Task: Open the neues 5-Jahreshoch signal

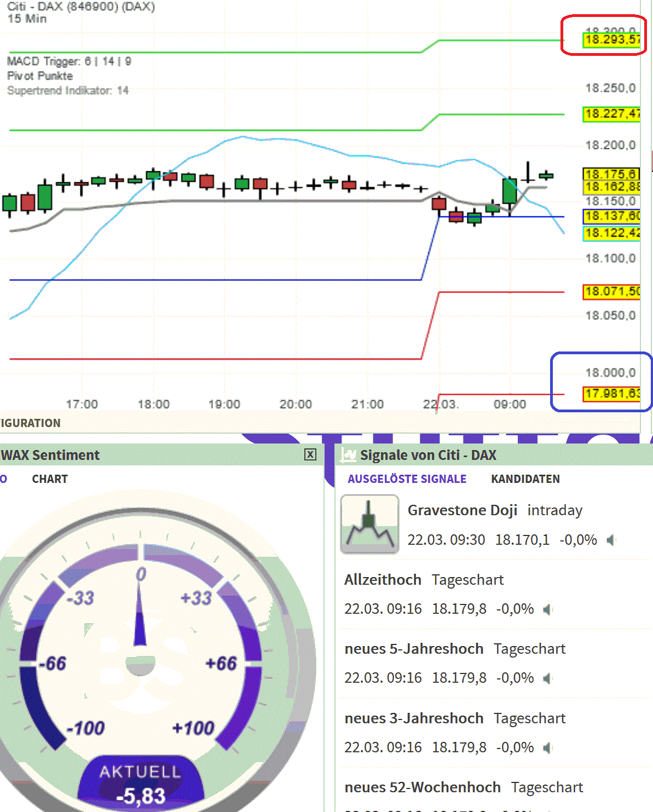Action: point(455,649)
